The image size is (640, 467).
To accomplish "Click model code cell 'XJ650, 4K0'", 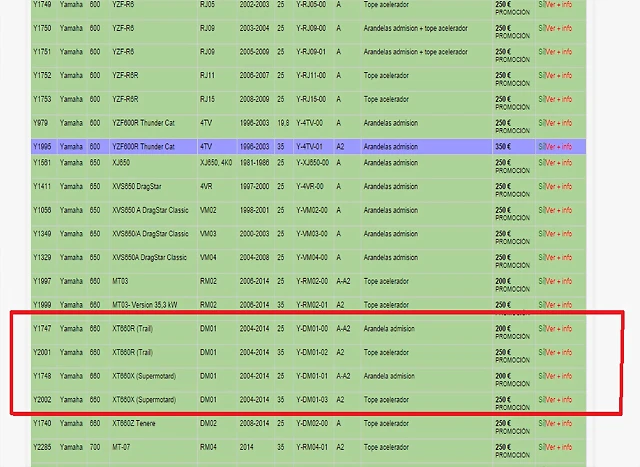I will (x=216, y=162).
